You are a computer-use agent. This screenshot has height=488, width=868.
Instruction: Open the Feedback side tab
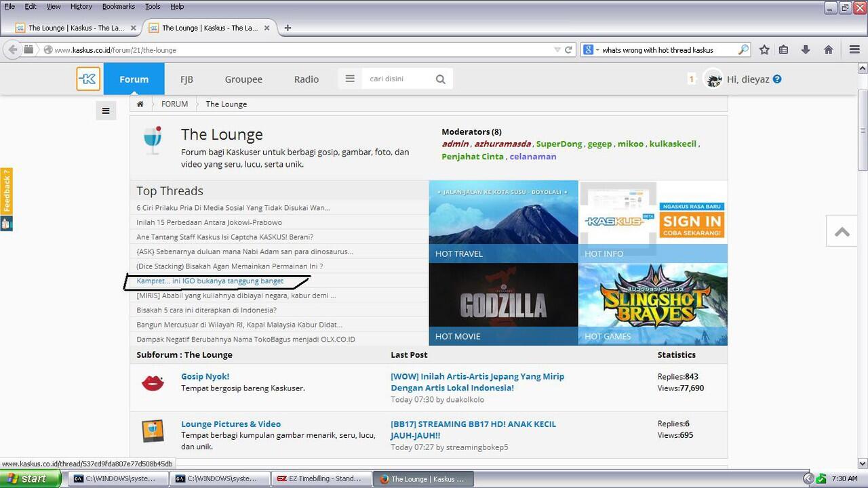[x=6, y=192]
